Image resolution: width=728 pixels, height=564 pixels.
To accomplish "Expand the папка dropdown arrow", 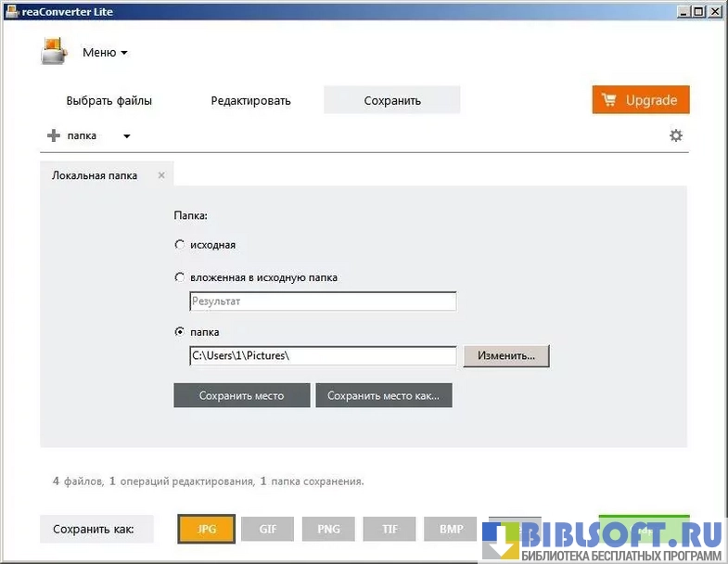I will point(126,136).
